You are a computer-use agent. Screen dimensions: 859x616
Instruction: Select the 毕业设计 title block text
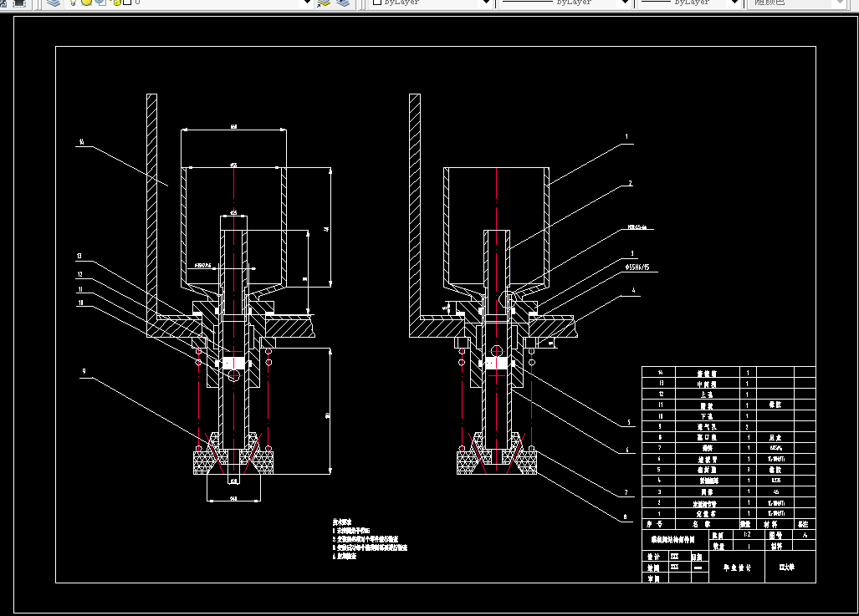coord(737,568)
